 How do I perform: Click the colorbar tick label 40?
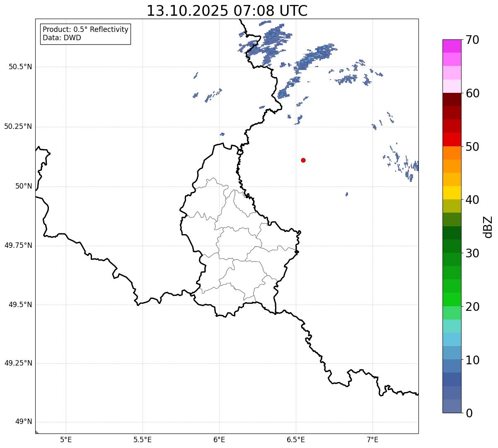point(472,200)
